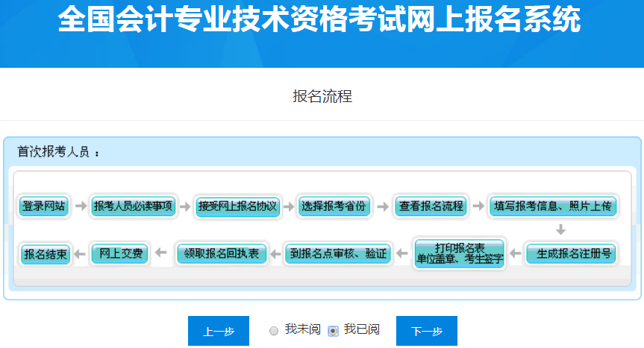Click the 接受网上报名协议 step

pos(237,206)
